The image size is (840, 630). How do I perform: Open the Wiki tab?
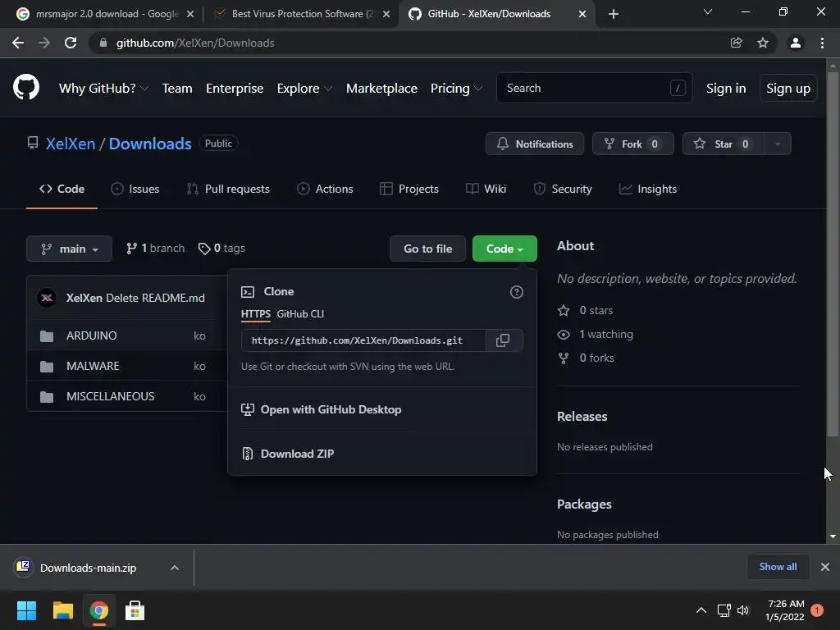(x=486, y=189)
